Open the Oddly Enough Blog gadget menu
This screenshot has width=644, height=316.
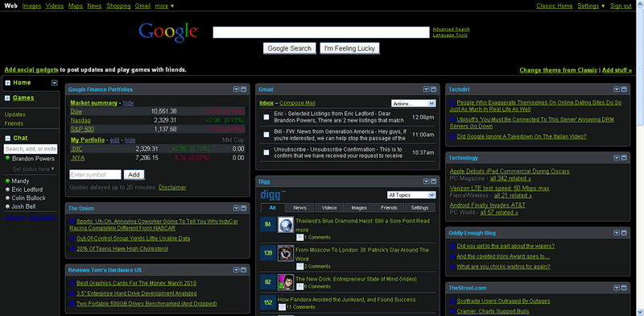(x=617, y=233)
